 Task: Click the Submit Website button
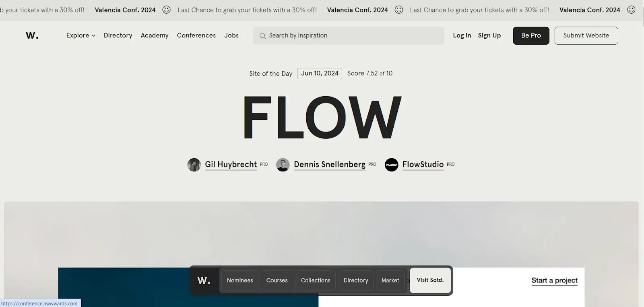[x=586, y=35]
